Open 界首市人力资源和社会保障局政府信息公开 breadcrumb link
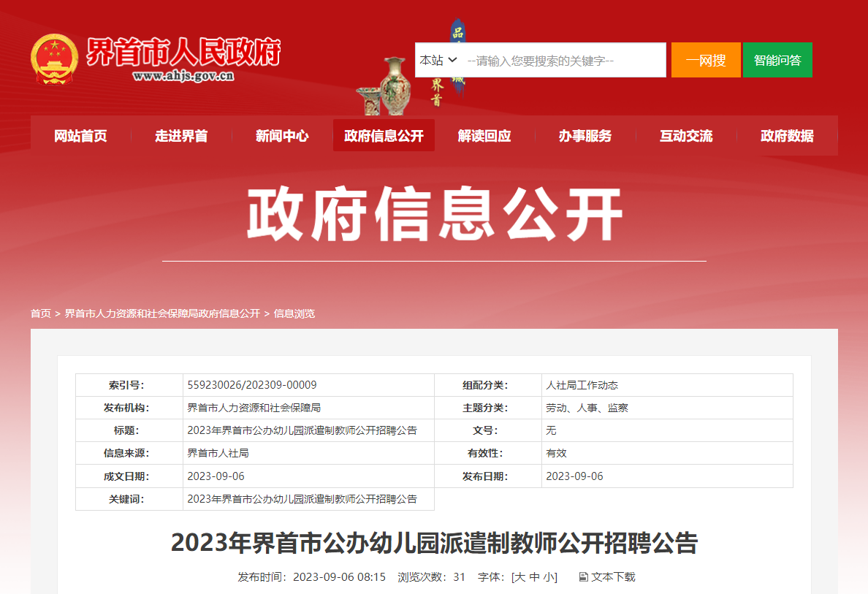868x594 pixels. tap(162, 313)
